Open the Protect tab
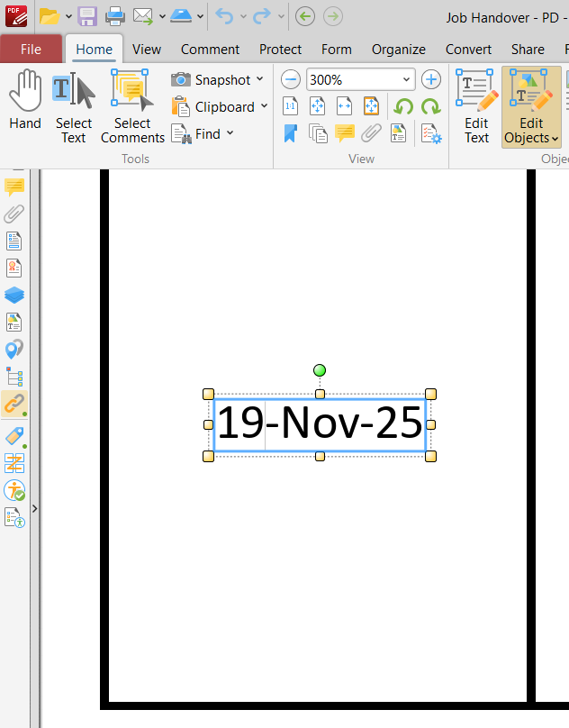Screen dimensions: 569x728 pos(280,50)
